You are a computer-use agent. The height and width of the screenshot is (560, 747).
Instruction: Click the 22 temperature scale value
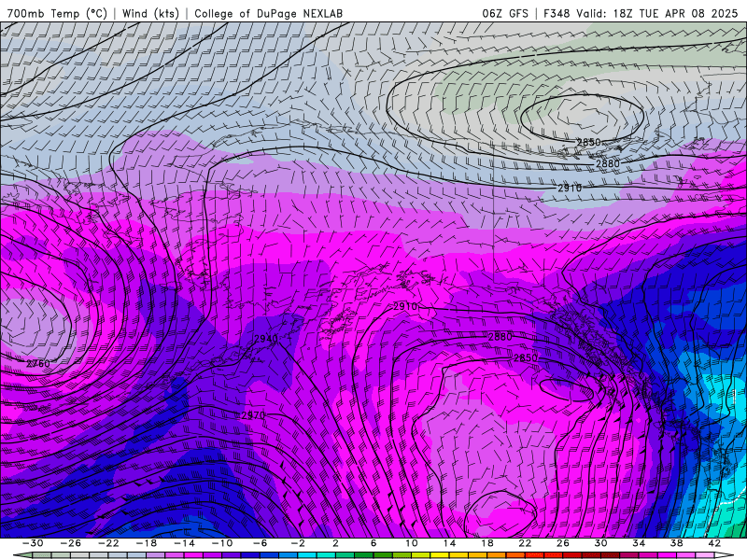coord(525,543)
